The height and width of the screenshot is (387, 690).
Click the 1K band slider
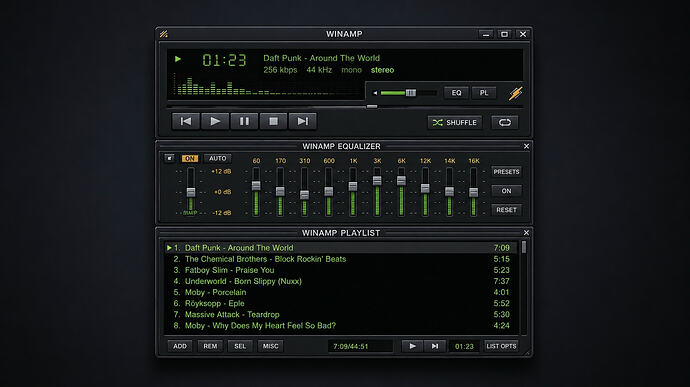(353, 187)
